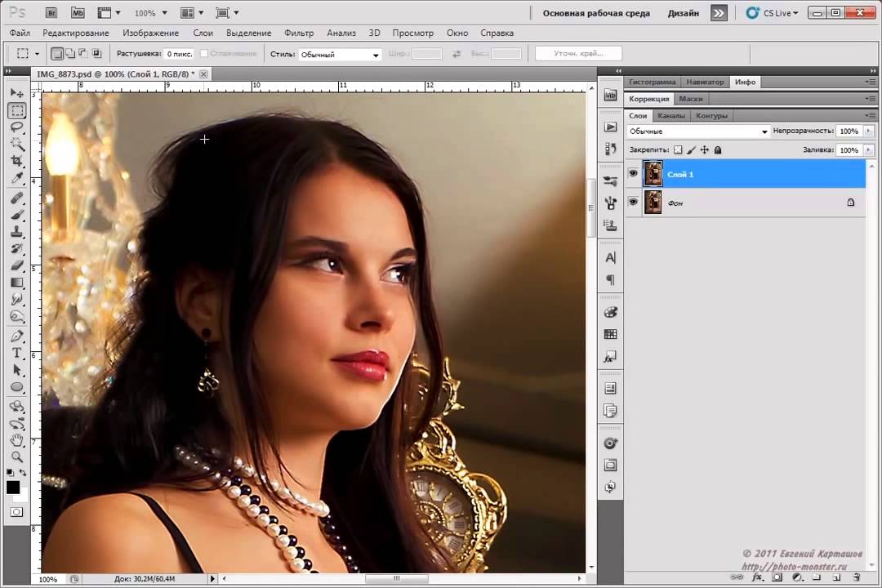Select the Path Selection tool
882x588 pixels.
click(x=17, y=370)
